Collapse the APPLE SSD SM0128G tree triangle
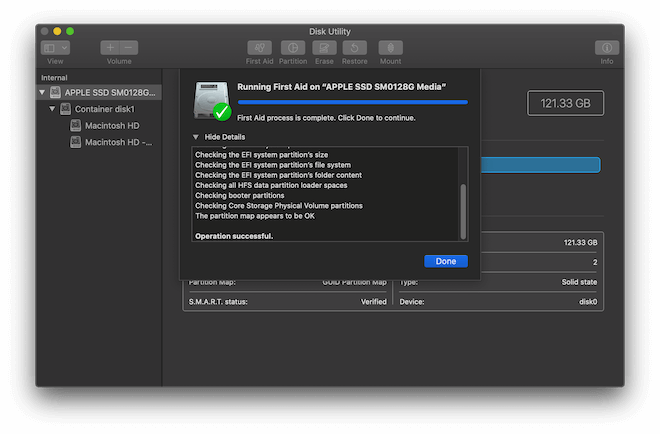Image resolution: width=660 pixels, height=434 pixels. 42,92
